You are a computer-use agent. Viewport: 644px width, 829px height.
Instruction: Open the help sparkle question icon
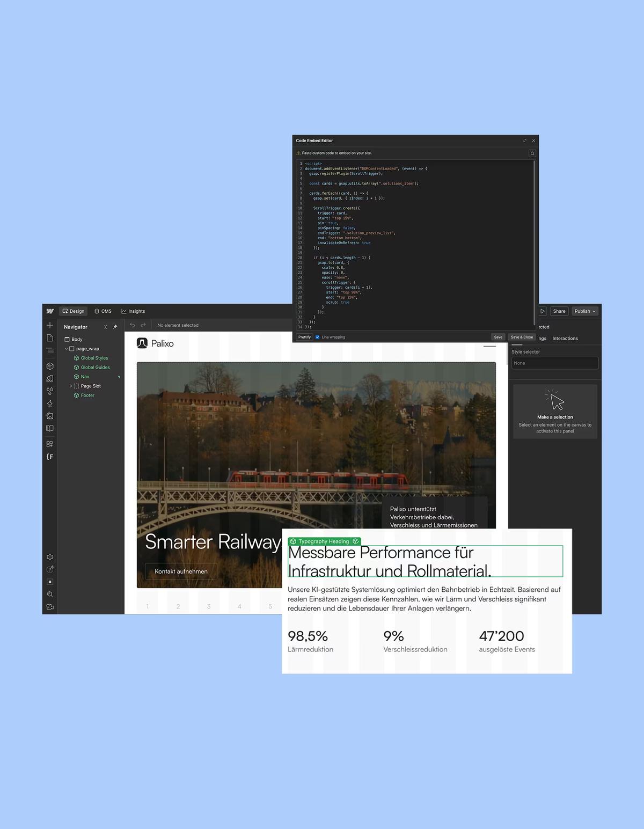50,569
